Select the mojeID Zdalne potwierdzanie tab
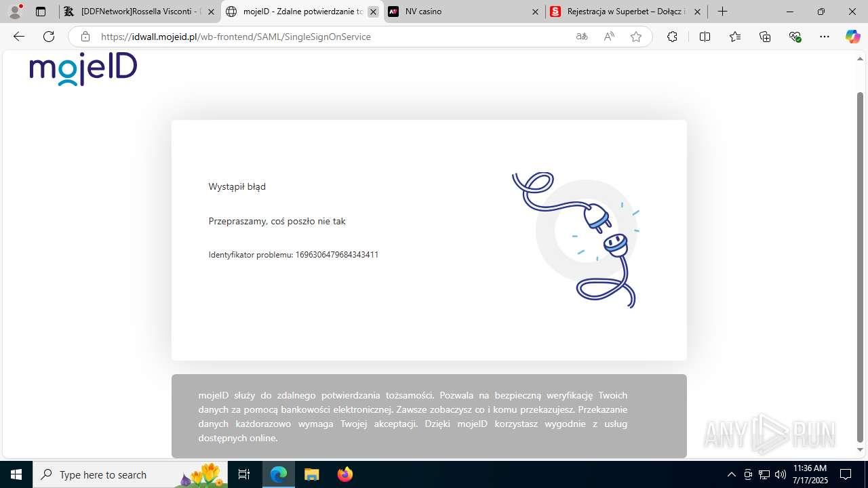 click(x=302, y=12)
